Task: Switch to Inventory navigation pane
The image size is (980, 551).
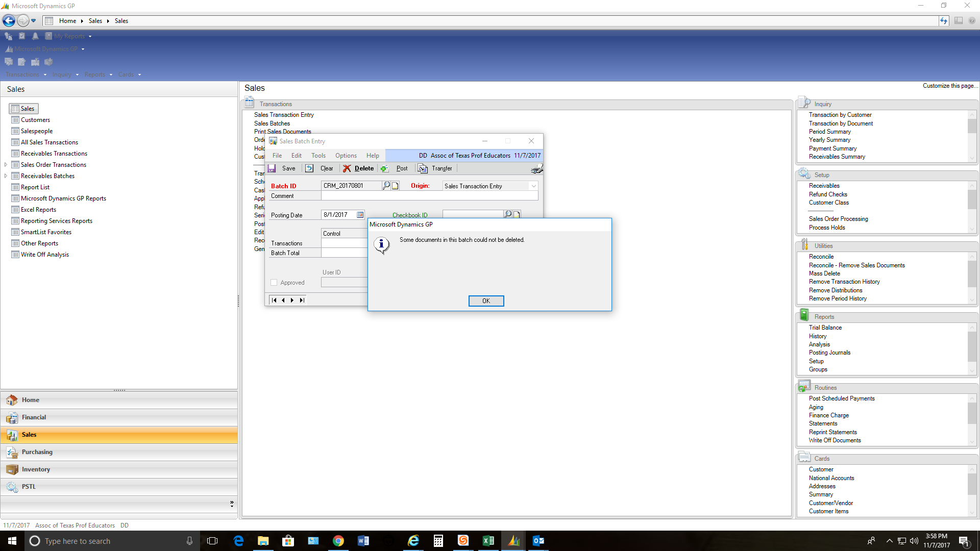Action: (x=119, y=469)
